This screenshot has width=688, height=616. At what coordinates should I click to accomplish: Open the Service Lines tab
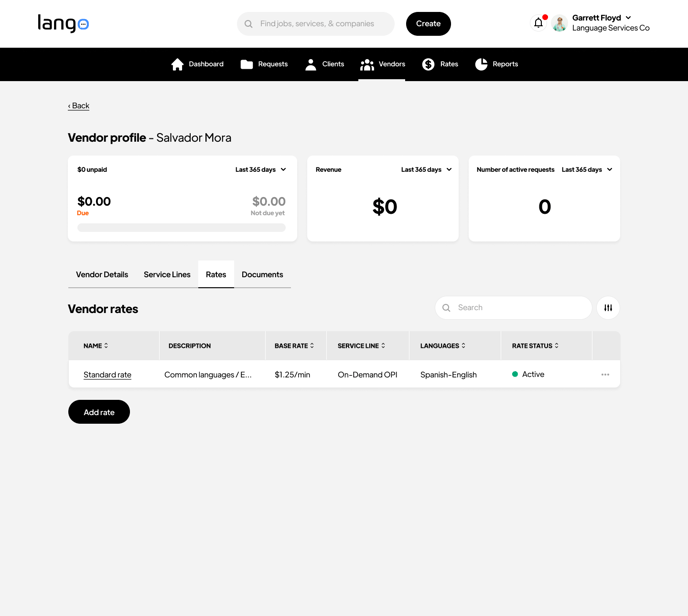click(167, 274)
